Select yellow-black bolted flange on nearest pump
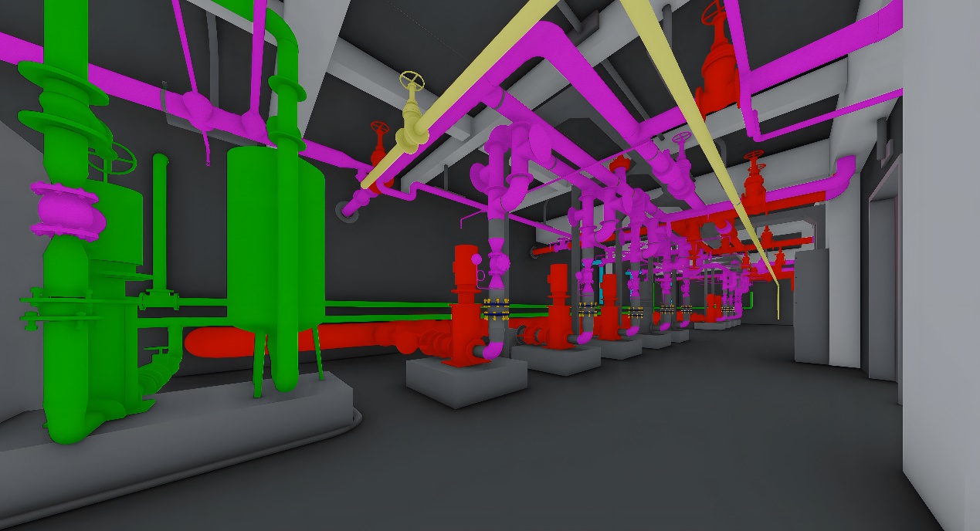Viewport: 980px width, 531px height. (x=494, y=310)
